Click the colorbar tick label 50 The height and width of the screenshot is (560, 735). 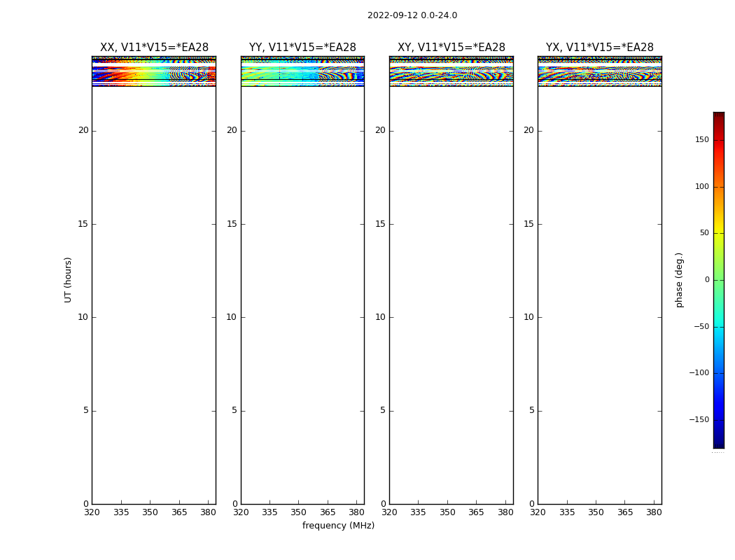coord(704,233)
